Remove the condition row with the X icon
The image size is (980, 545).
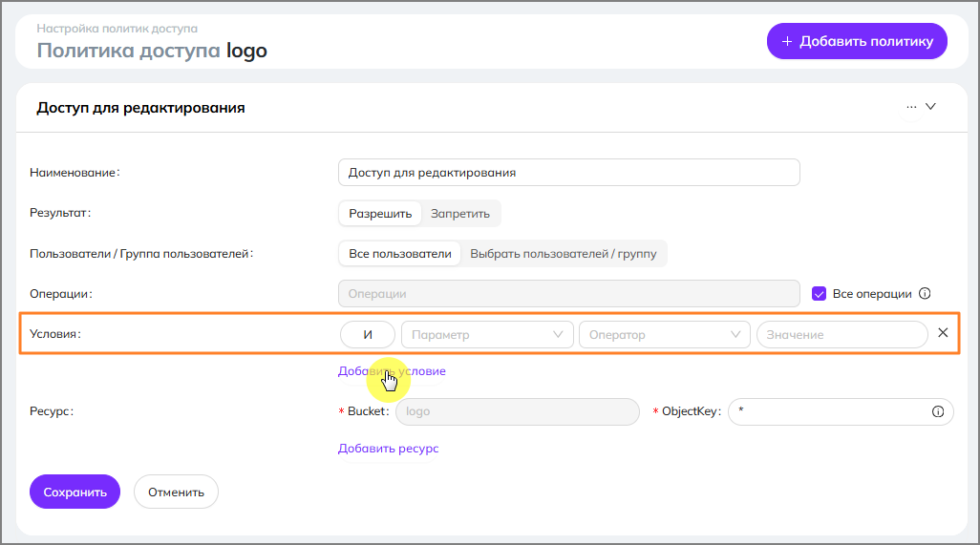click(943, 333)
